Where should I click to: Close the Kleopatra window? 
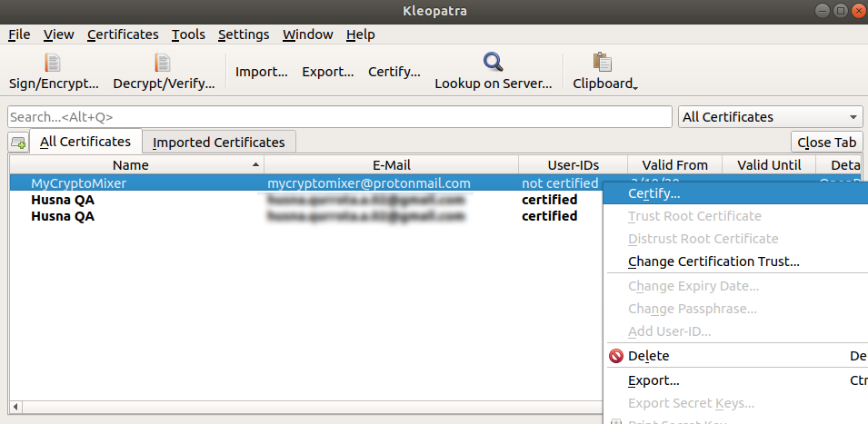pos(857,11)
